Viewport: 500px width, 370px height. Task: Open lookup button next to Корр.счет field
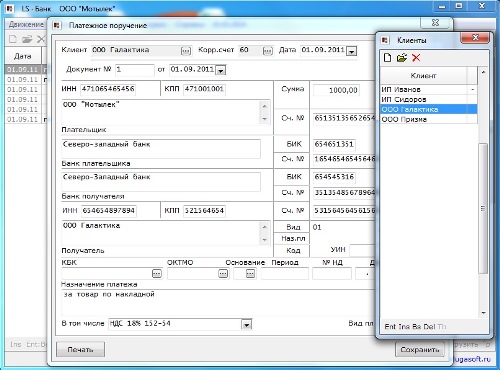(267, 51)
